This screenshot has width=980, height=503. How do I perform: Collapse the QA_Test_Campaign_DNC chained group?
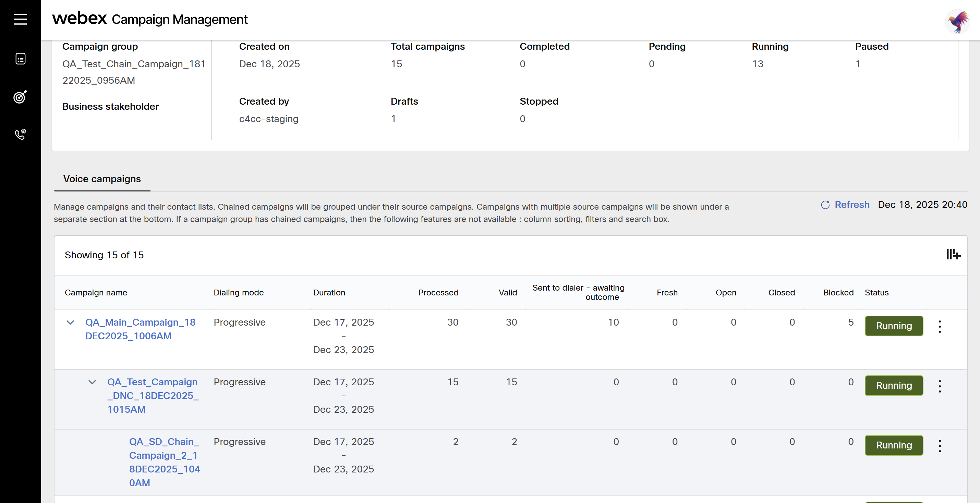coord(92,382)
